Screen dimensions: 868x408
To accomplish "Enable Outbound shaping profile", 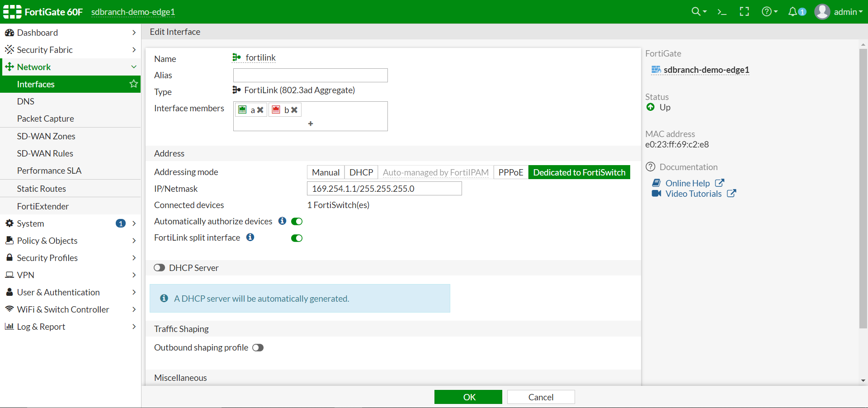I will click(x=258, y=348).
